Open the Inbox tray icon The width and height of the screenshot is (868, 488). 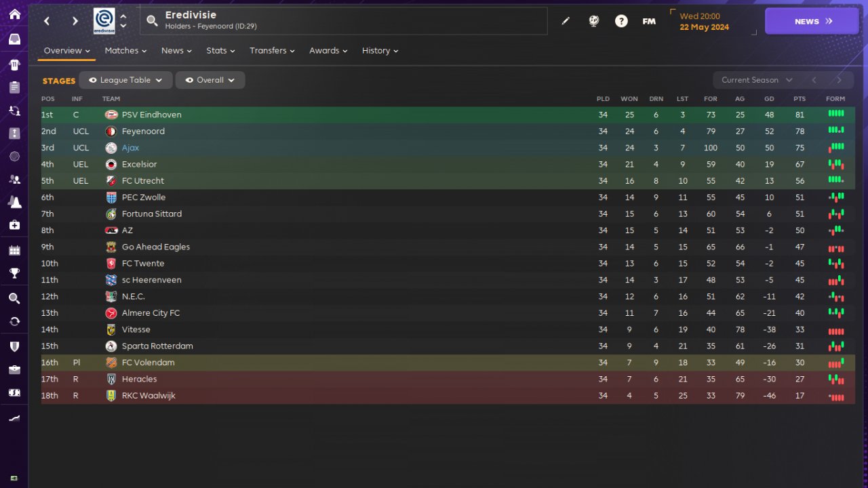tap(14, 39)
